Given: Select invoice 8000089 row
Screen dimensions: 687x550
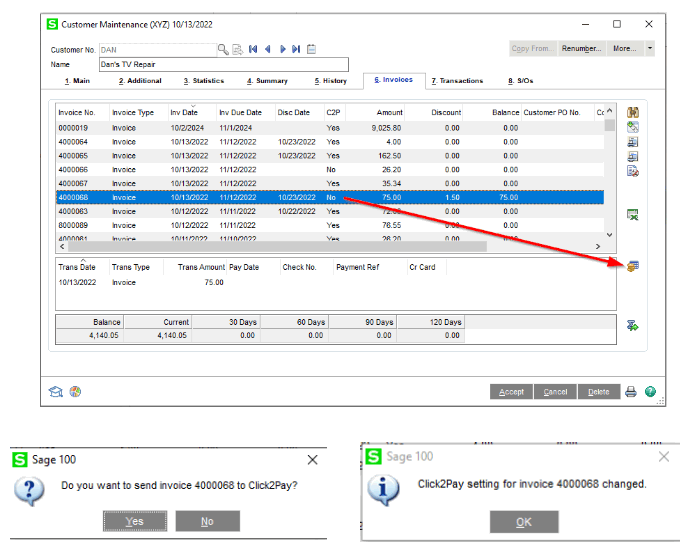Looking at the screenshot, I should tap(330, 225).
